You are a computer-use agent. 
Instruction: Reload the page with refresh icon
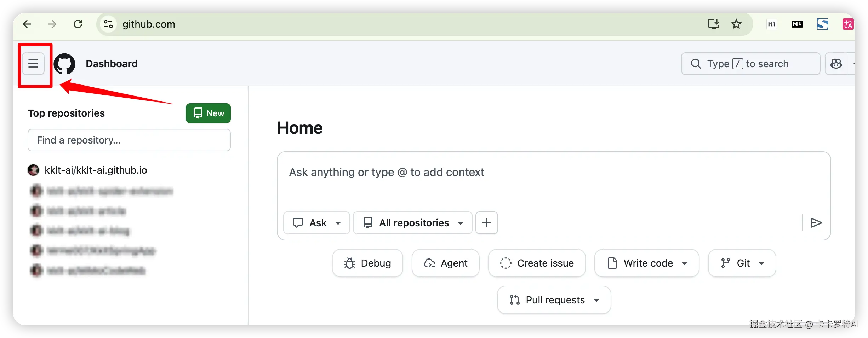78,24
